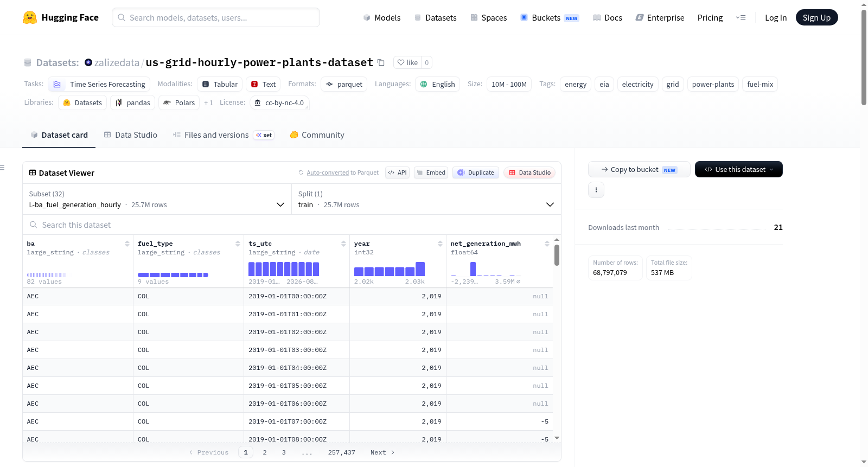This screenshot has height=467, width=868.
Task: Open the Datasets menu item
Action: click(x=435, y=17)
